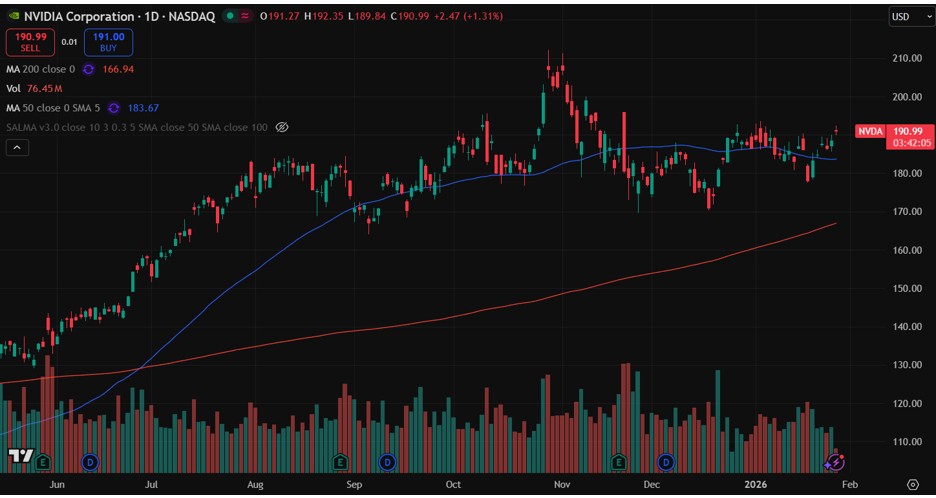Select the MA 200 close indicator label
This screenshot has width=936, height=498.
click(40, 69)
